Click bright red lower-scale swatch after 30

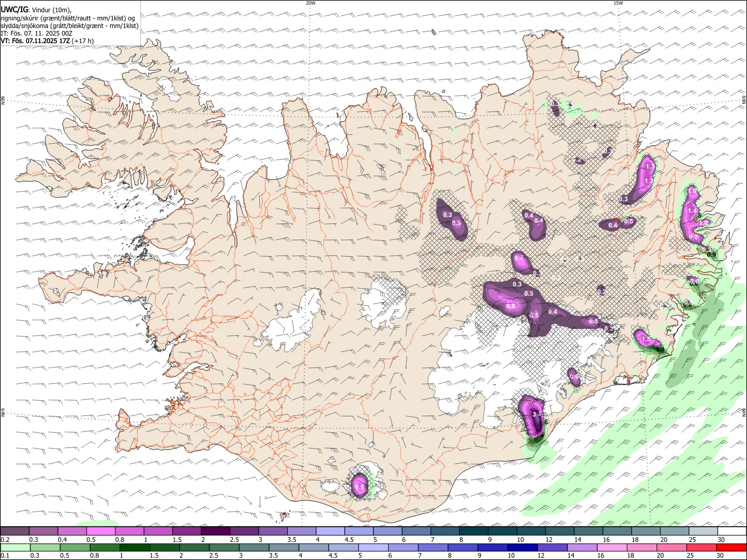tap(731, 548)
